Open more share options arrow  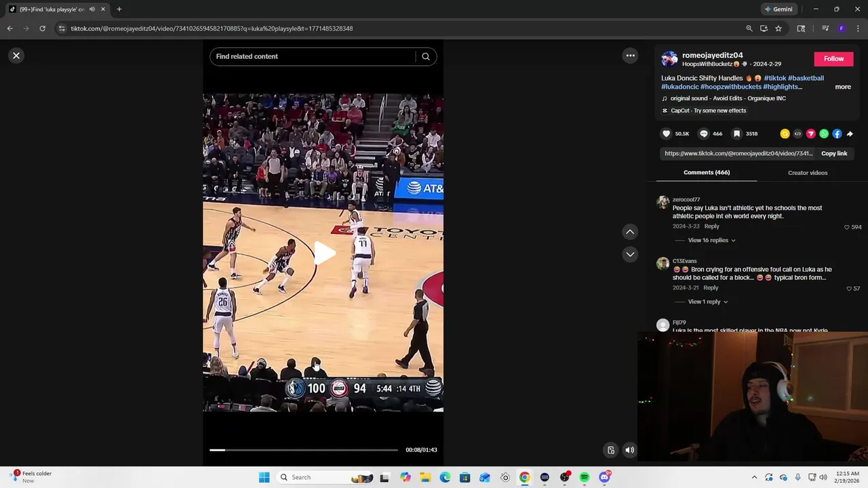tap(850, 134)
